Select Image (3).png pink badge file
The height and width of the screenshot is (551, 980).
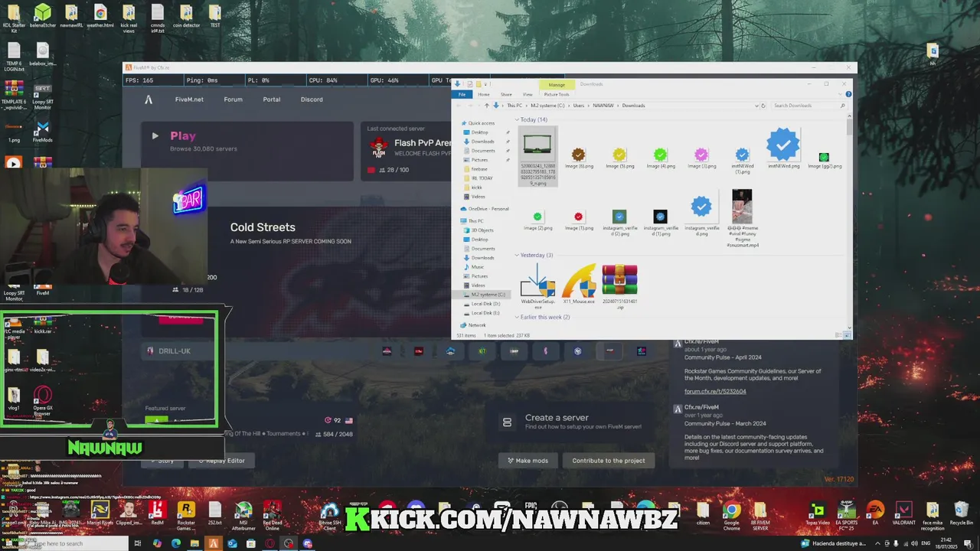(701, 158)
